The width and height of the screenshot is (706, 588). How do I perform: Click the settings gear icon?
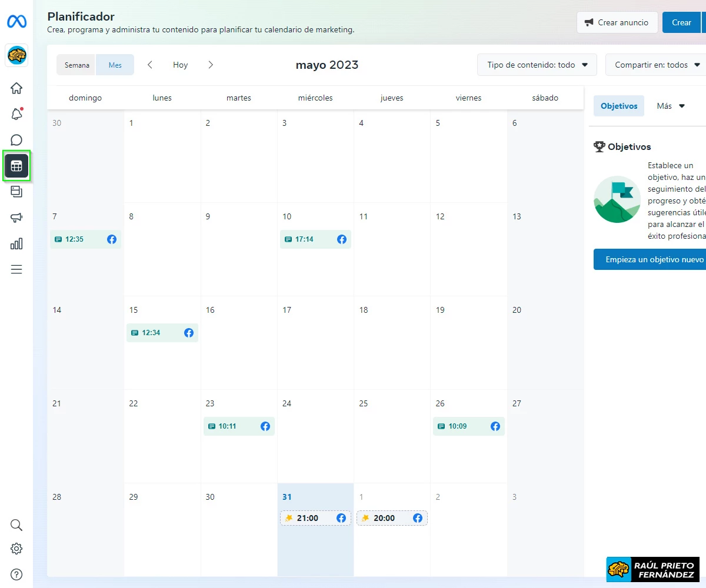(x=16, y=549)
